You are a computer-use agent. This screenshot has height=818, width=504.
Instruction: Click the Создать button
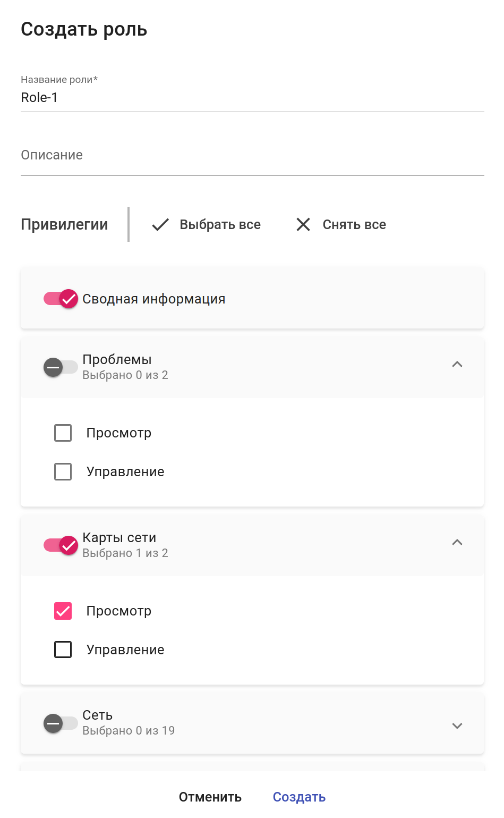point(299,797)
